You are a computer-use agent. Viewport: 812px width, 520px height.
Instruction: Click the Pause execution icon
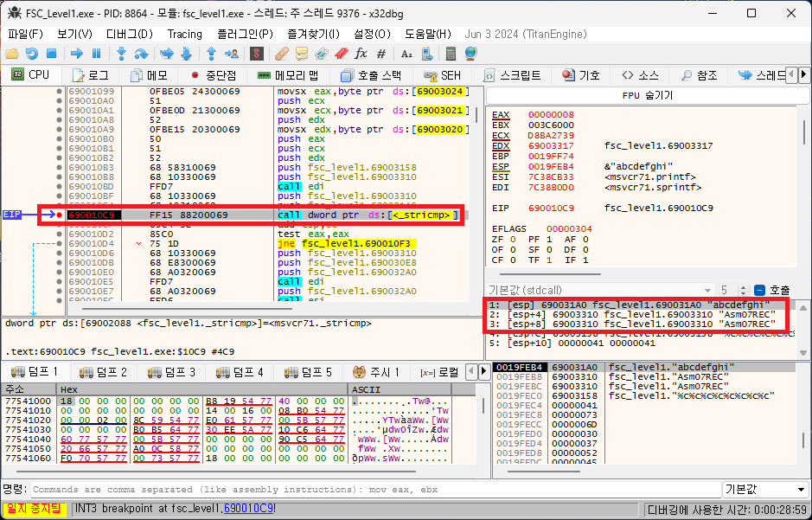pyautogui.click(x=96, y=54)
